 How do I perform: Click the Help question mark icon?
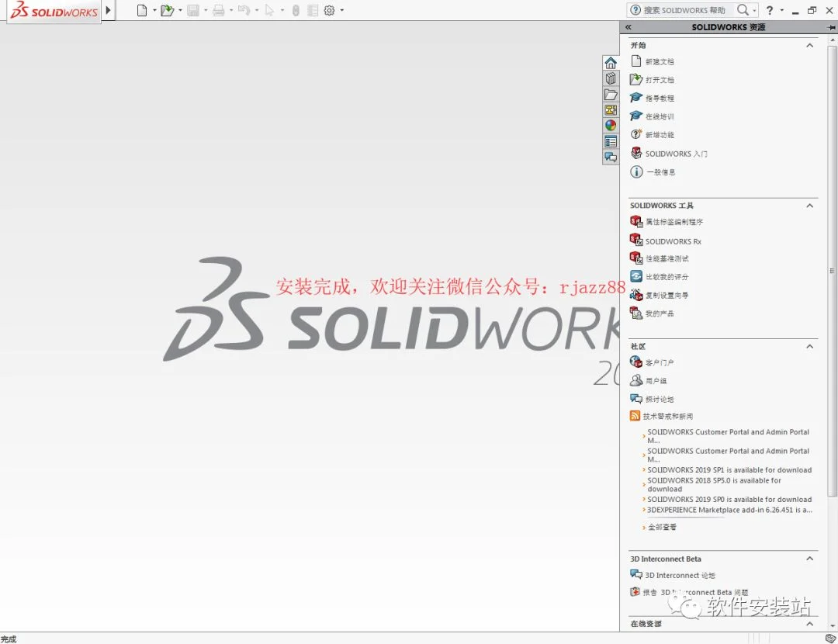pos(770,10)
